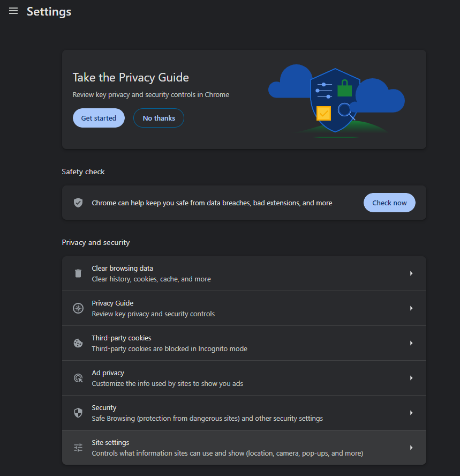
Task: Expand the Privacy Guide row arrow
Action: pos(411,308)
